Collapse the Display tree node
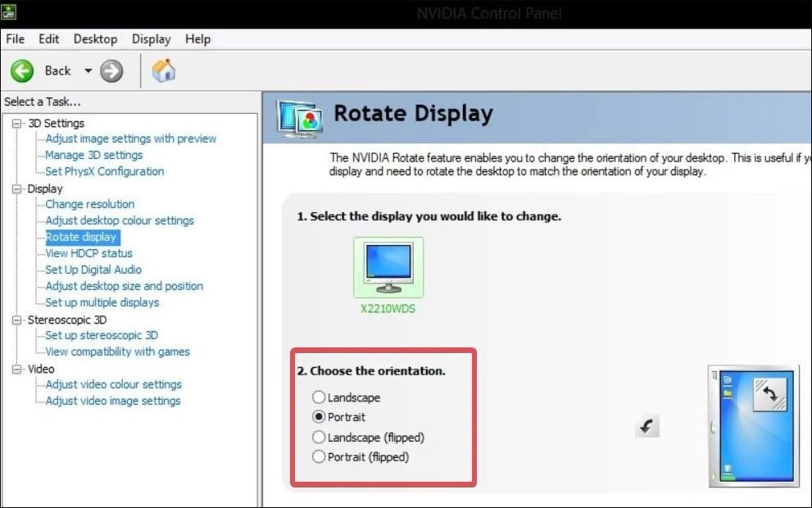 click(x=17, y=189)
